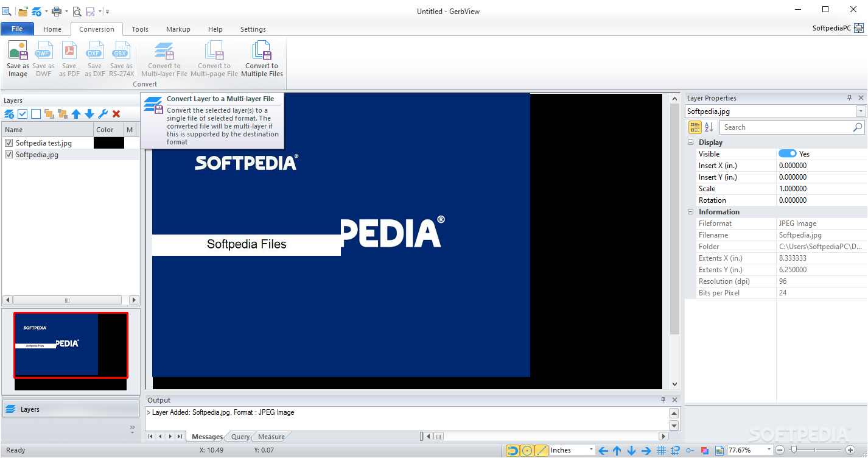Screen dimensions: 868x458
Task: Move selected layer down with blue down arrow
Action: tap(89, 114)
